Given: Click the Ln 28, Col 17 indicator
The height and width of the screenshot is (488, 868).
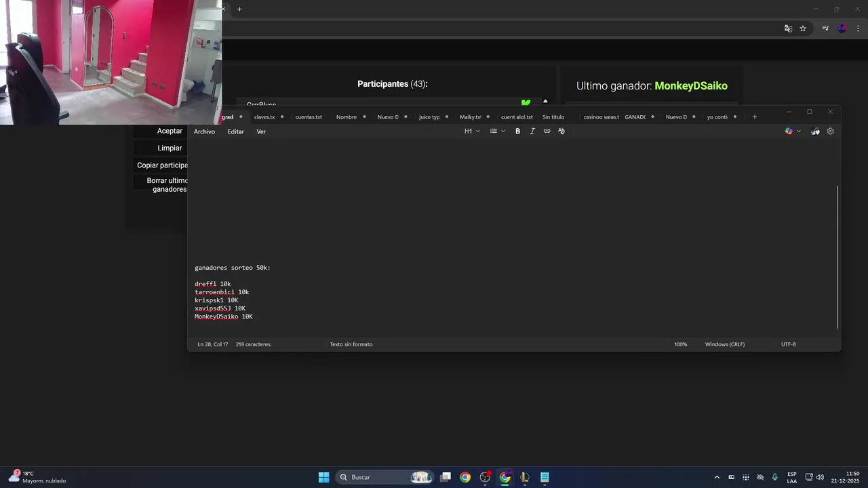Looking at the screenshot, I should point(213,344).
